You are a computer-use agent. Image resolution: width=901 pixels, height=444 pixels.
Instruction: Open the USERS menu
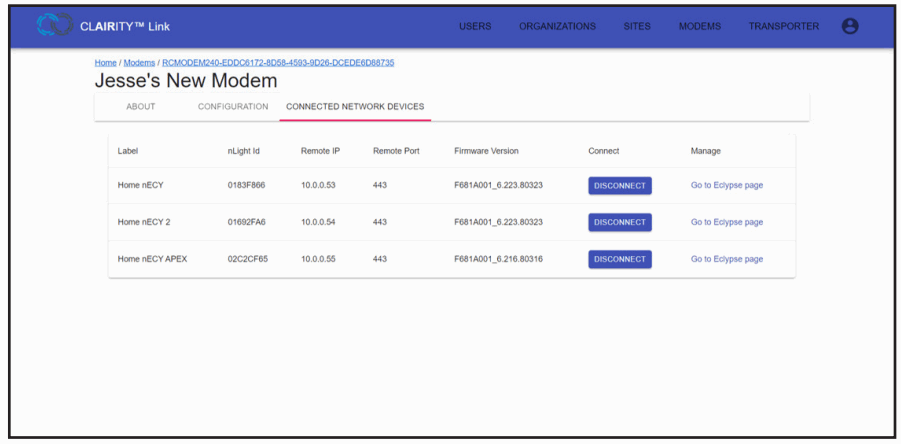pyautogui.click(x=475, y=26)
